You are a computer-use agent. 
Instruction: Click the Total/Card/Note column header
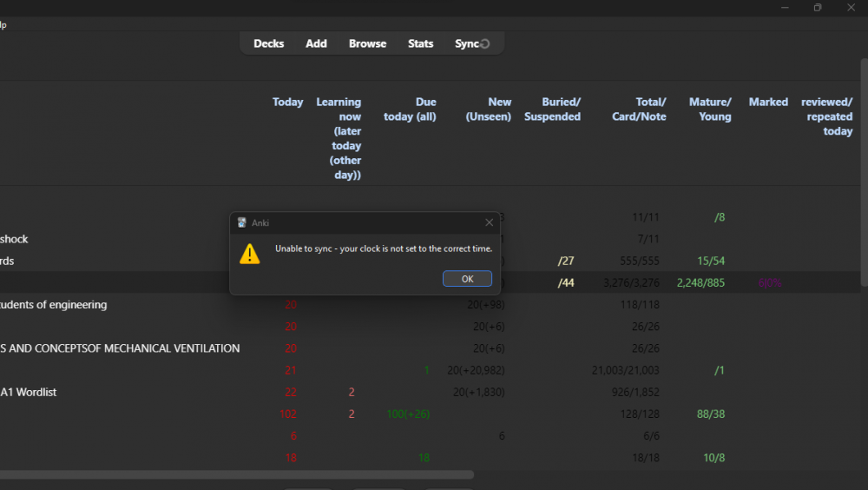(639, 109)
